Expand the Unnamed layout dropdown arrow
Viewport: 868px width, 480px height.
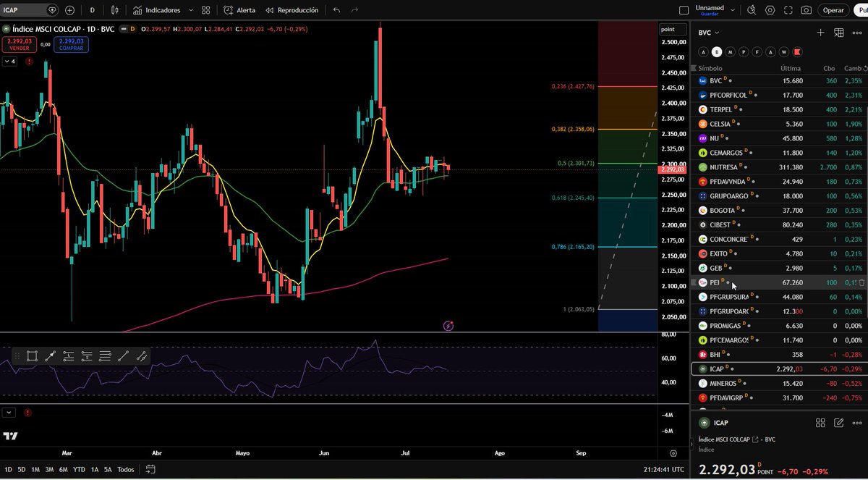(x=733, y=10)
